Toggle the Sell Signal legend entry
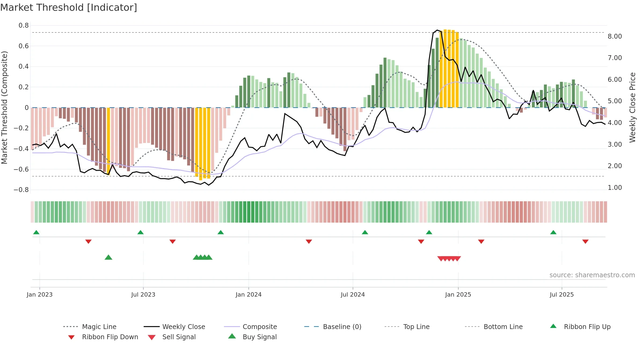The width and height of the screenshot is (644, 362). click(172, 337)
